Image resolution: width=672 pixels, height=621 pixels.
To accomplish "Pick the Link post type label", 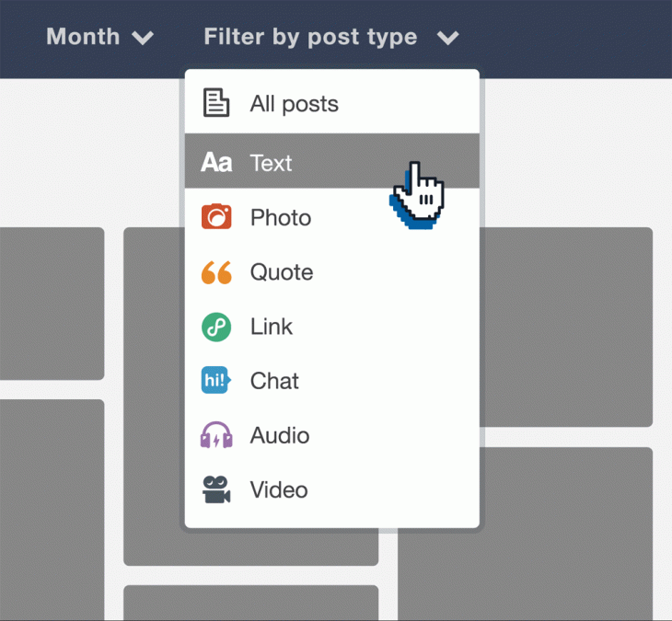I will coord(272,327).
